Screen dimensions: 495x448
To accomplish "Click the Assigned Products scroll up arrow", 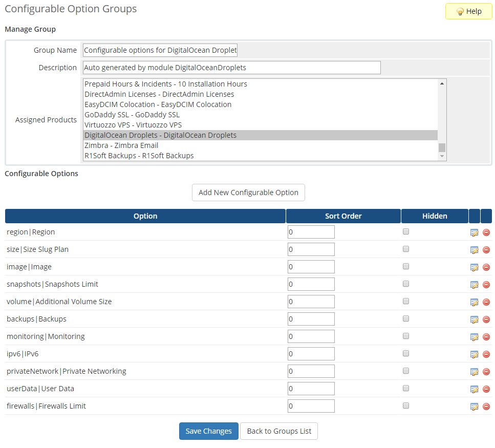I will [x=442, y=83].
